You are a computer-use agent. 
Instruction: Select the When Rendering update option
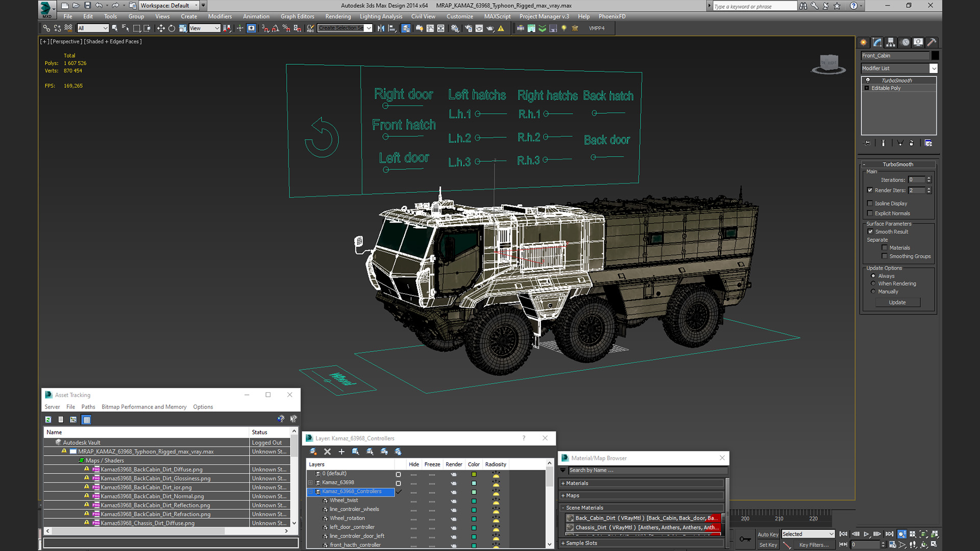(x=873, y=284)
